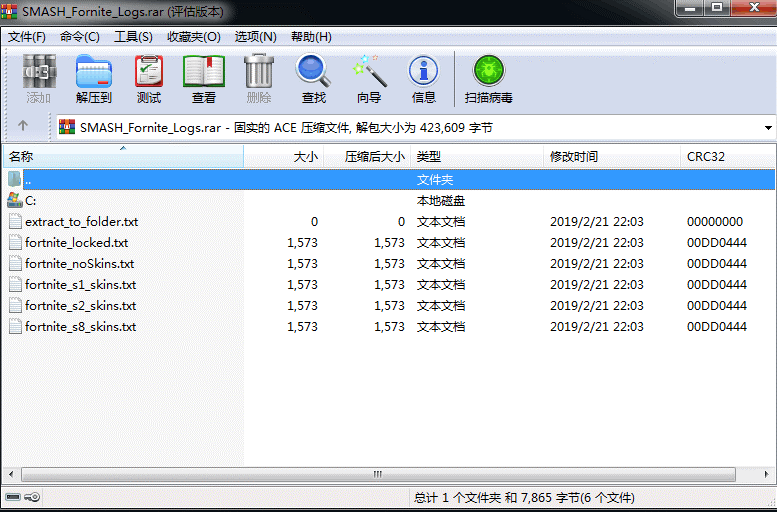Click the 文件夹 type cell in the '..' row
The image size is (777, 512).
click(435, 179)
